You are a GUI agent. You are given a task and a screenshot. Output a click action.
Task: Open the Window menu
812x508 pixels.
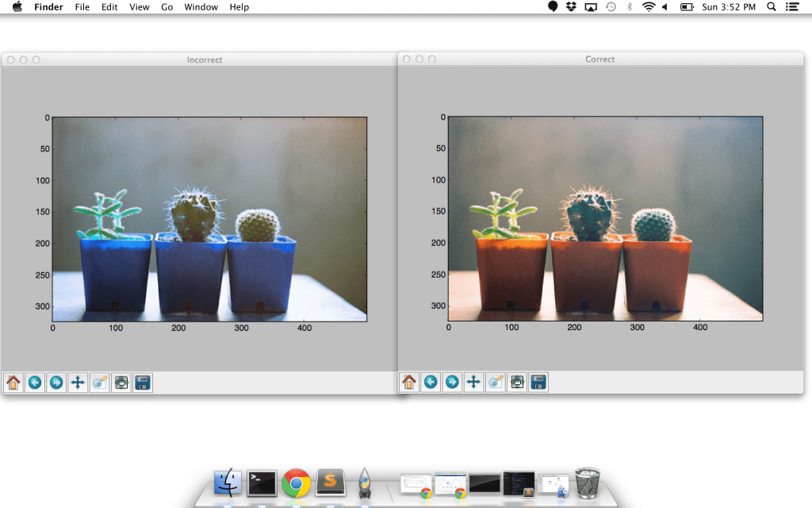pyautogui.click(x=201, y=7)
